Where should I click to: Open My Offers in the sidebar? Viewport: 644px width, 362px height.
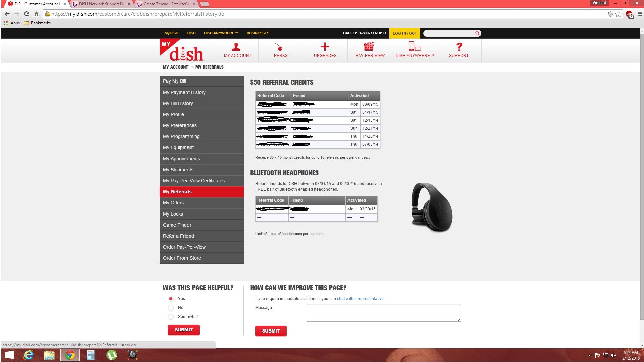point(202,203)
